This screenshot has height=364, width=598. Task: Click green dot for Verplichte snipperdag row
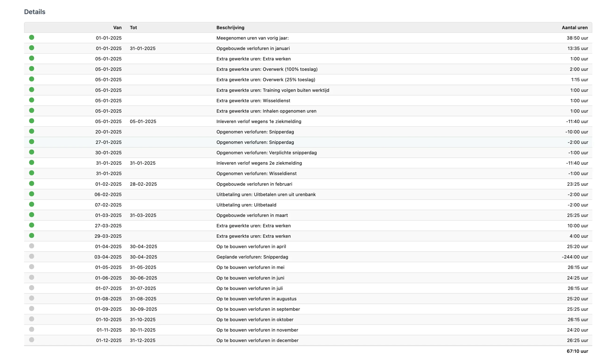[x=32, y=152]
